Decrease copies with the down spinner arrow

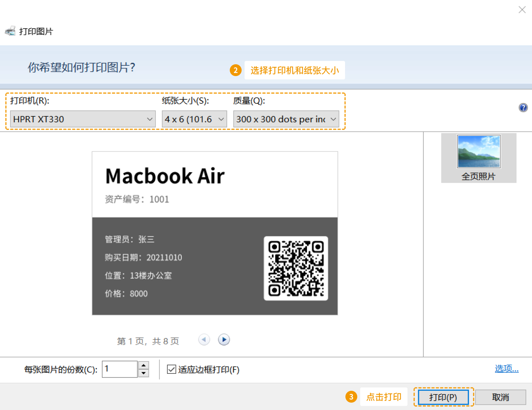pyautogui.click(x=143, y=373)
